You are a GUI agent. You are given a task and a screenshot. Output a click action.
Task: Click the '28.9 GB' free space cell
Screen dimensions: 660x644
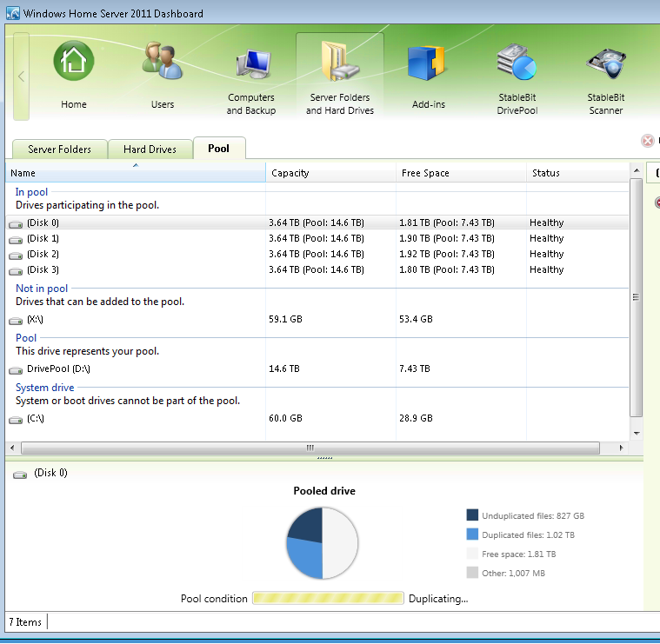click(x=416, y=419)
